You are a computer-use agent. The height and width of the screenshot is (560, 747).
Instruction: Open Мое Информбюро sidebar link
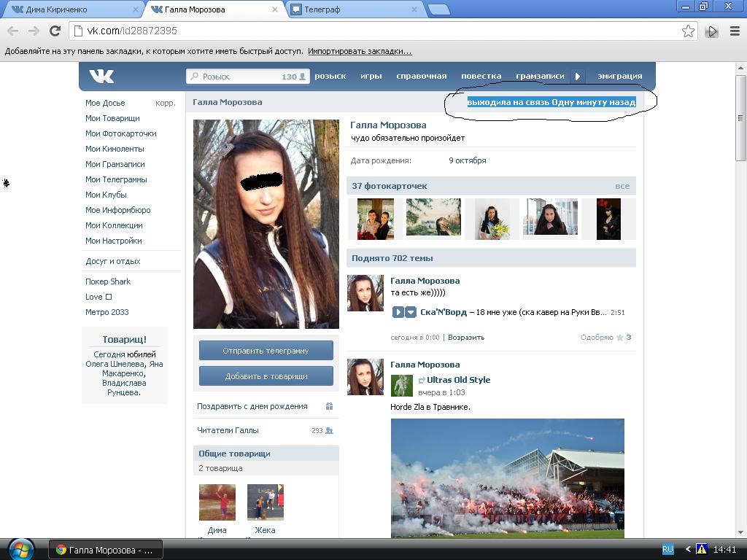pos(118,210)
